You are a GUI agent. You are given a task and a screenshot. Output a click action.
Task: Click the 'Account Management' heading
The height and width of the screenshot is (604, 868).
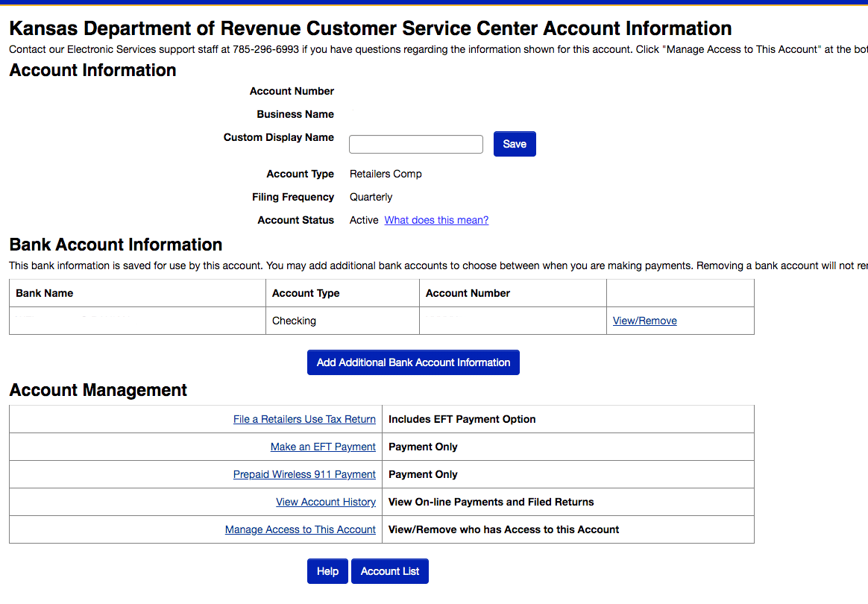click(x=98, y=390)
